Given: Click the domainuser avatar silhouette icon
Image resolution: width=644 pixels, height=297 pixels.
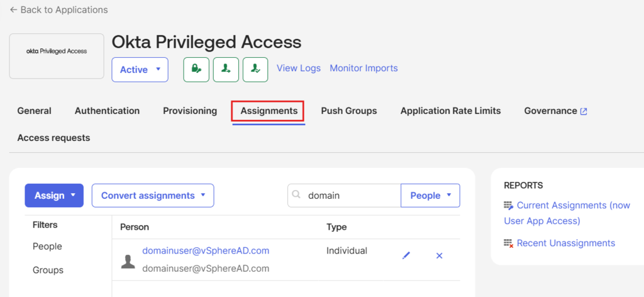Looking at the screenshot, I should [128, 261].
